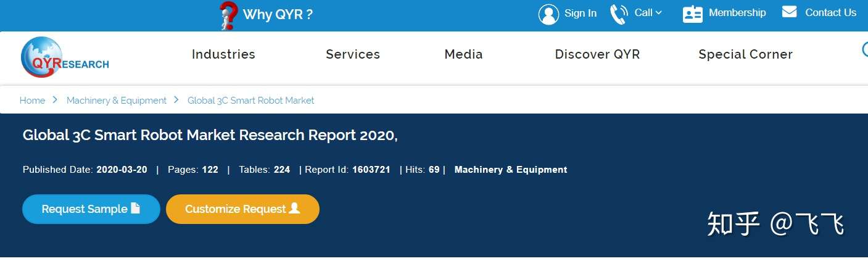Click the Report Id: 1603721 text
This screenshot has width=868, height=261.
(x=348, y=170)
